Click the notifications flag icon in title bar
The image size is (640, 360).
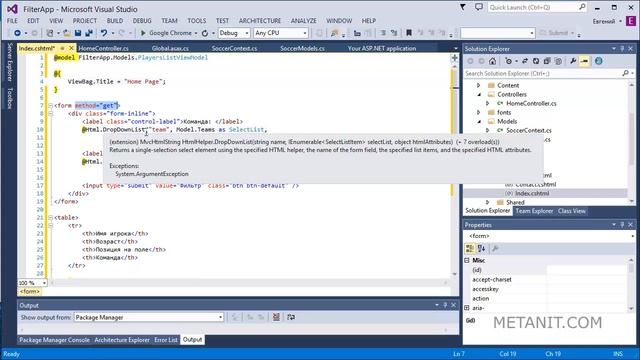462,7
